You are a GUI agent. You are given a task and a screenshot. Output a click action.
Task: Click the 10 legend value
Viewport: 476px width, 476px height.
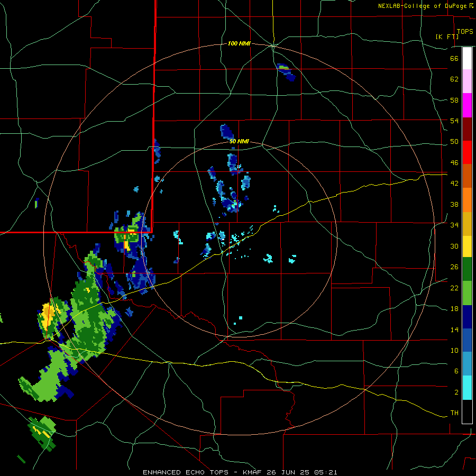[454, 350]
